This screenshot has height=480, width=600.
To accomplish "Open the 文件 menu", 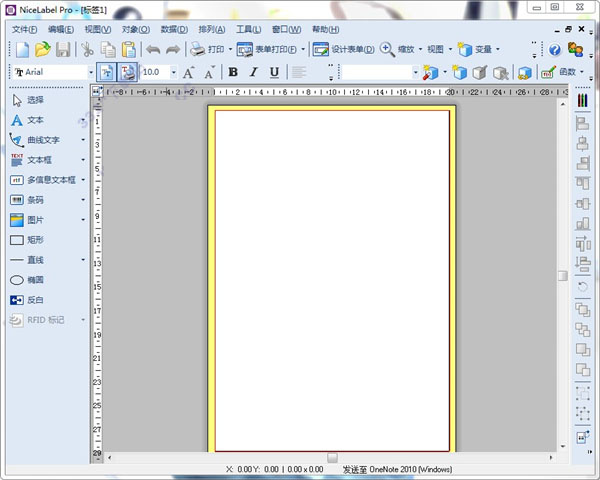I will pos(24,29).
